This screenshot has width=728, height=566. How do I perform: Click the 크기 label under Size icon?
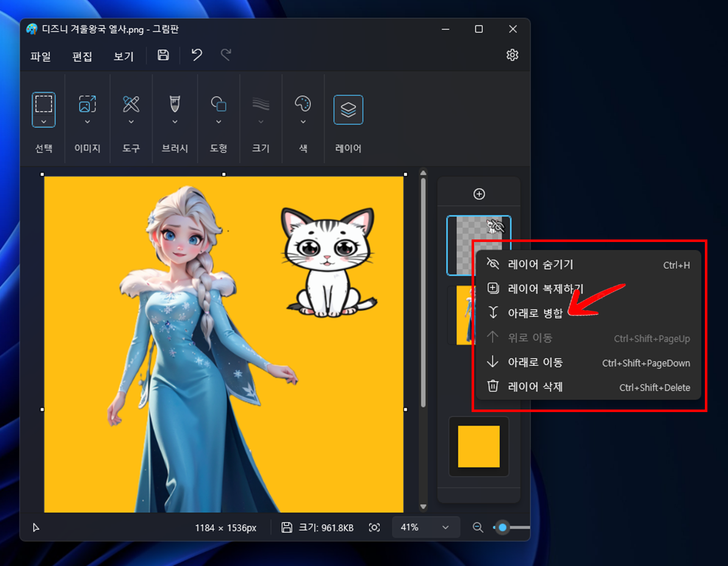260,148
